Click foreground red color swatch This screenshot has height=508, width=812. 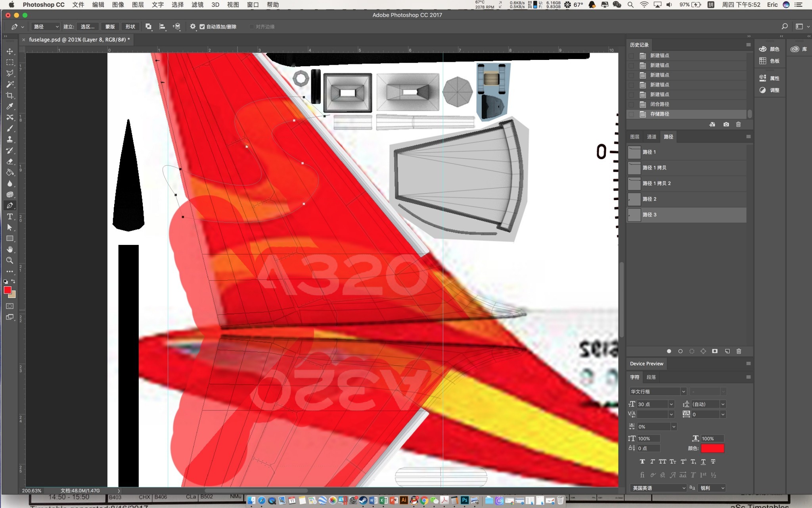[x=8, y=290]
